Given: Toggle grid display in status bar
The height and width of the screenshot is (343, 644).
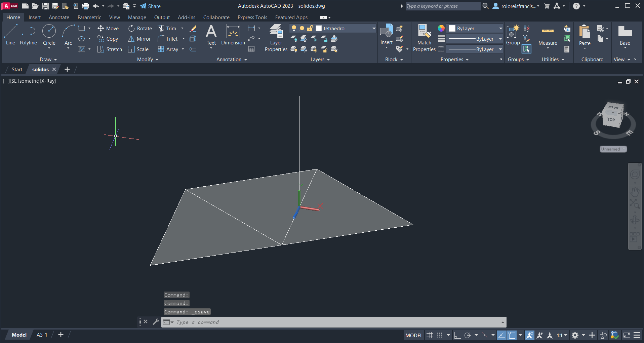Looking at the screenshot, I should point(430,335).
